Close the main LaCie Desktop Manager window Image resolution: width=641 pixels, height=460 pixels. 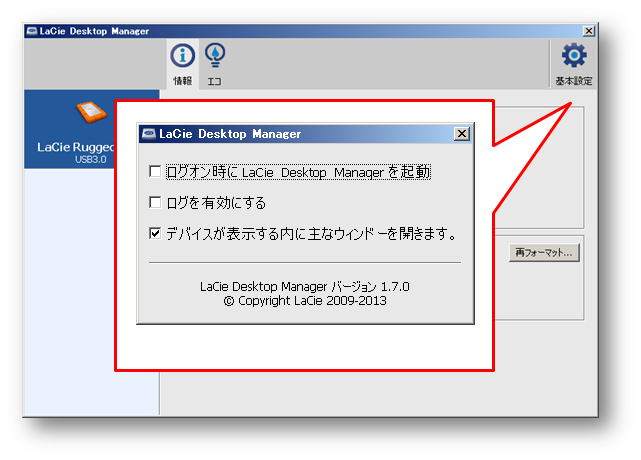[x=588, y=31]
